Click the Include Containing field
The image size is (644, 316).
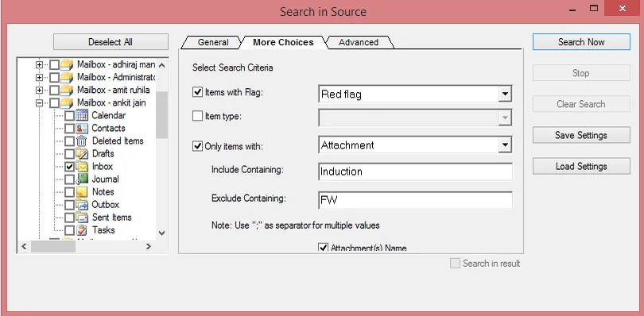tap(415, 171)
